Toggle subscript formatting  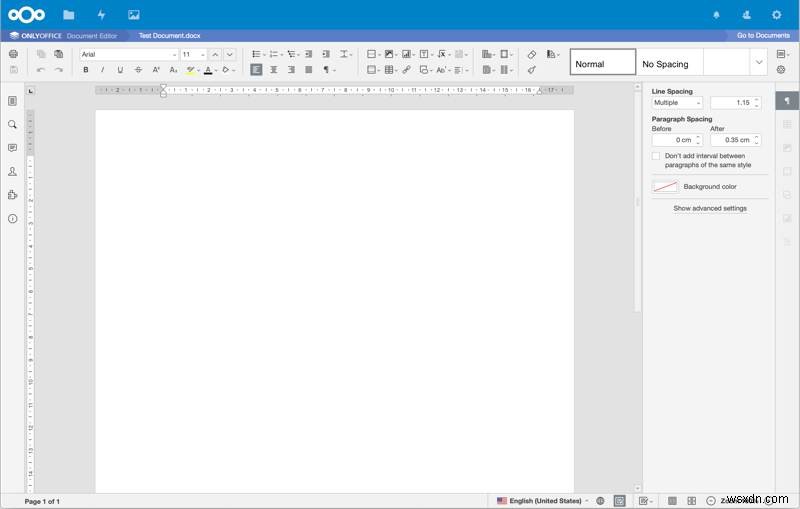(173, 70)
